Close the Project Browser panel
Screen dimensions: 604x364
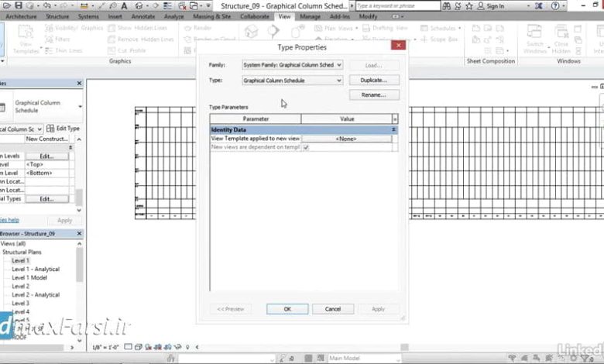tap(79, 233)
